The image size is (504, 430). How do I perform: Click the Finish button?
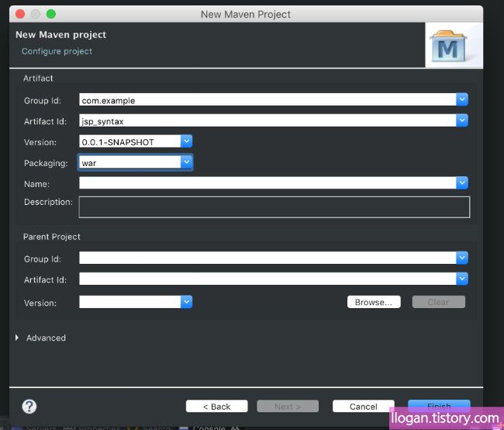[x=439, y=405]
